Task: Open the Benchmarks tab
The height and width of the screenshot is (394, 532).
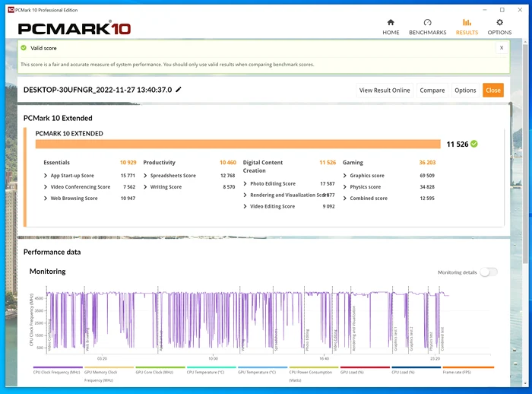Action: coord(427,27)
